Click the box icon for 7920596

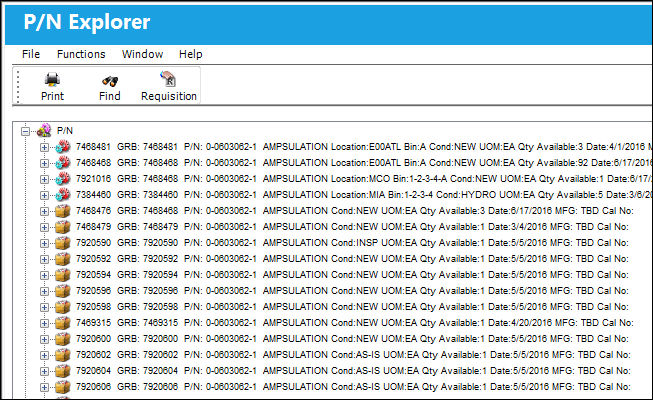(x=63, y=291)
